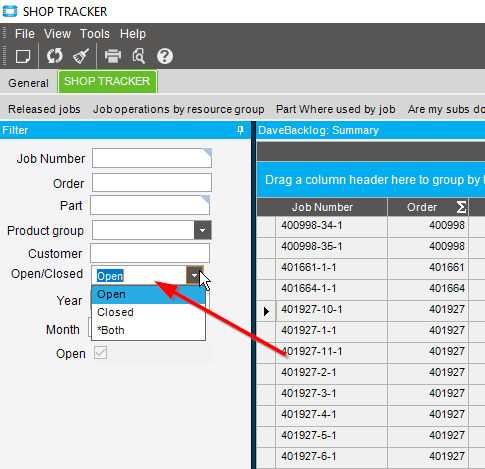Click order 401664 cell
The image size is (485, 469).
click(x=428, y=289)
